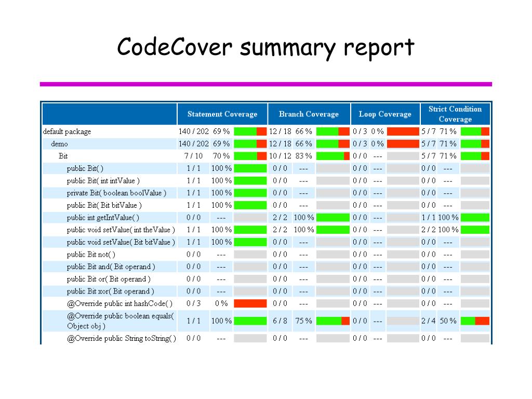Click '83 %' branch percentage in Bit row
Image resolution: width=532 pixels, height=399 pixels.
tap(303, 156)
